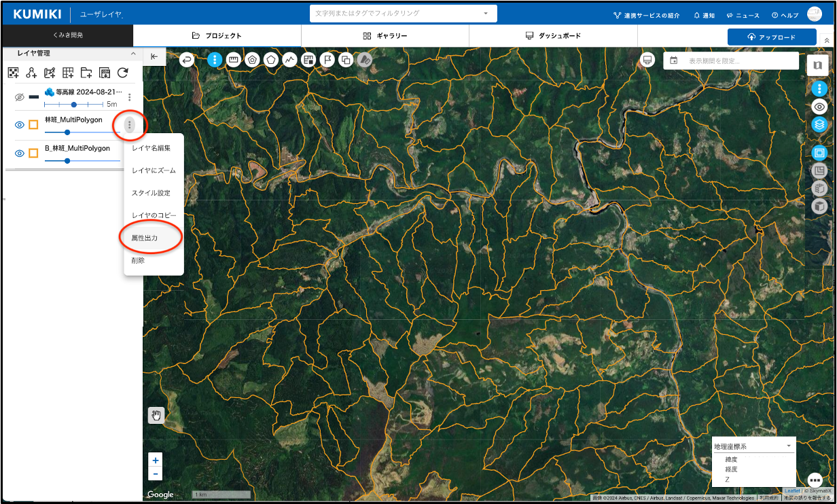Image resolution: width=837 pixels, height=504 pixels.
Task: Show the hidden 等高線 layer
Action: (x=20, y=97)
